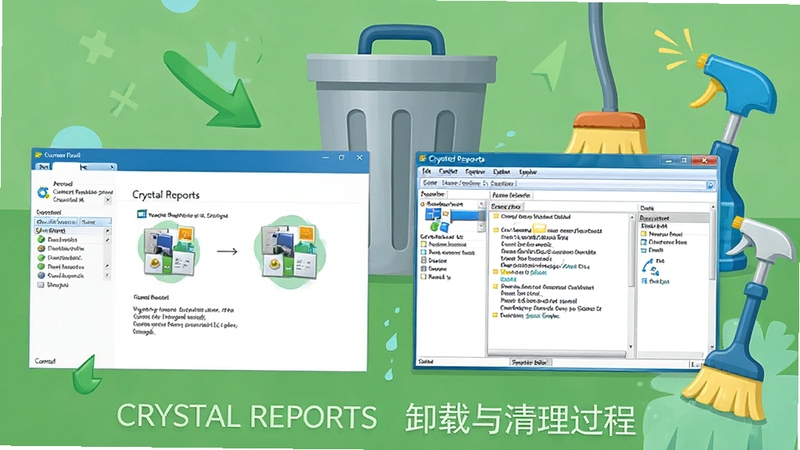The height and width of the screenshot is (450, 800).
Task: Click the folder icon of the first middle list row
Action: point(495,217)
